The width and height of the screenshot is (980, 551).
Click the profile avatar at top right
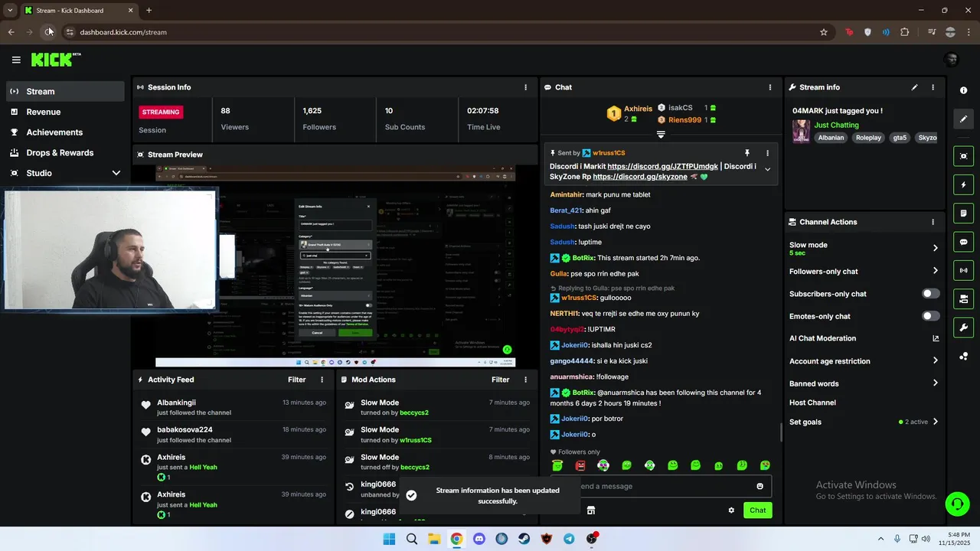coord(952,60)
